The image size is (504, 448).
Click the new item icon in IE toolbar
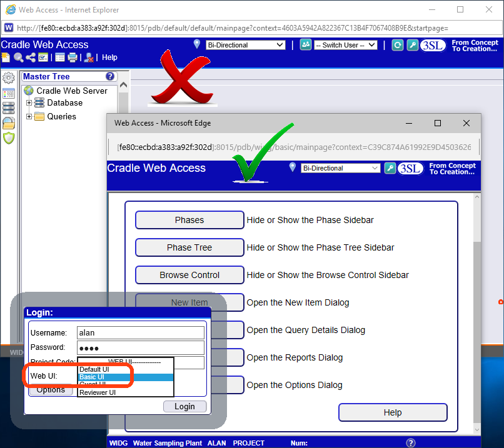[6, 57]
